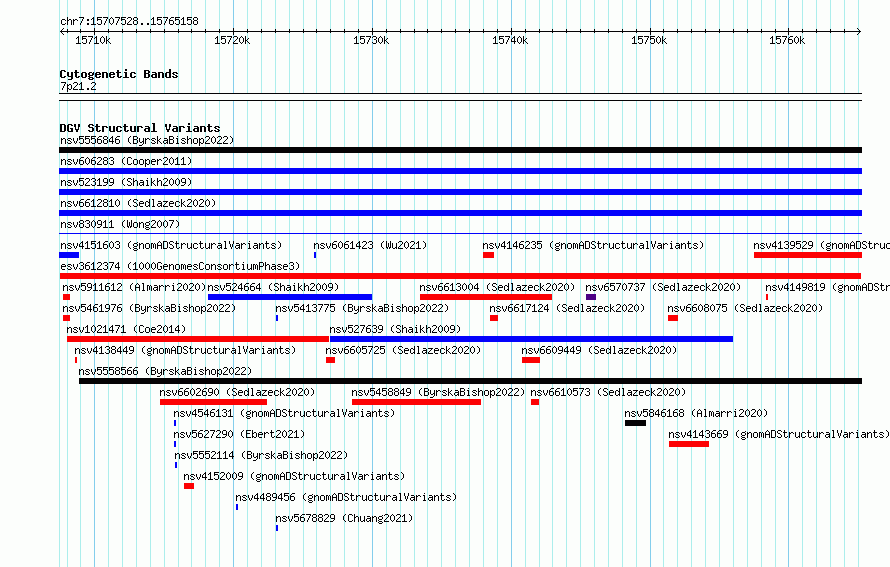Select nsv6061423 (Wu2021) label
The width and height of the screenshot is (890, 567).
click(370, 245)
